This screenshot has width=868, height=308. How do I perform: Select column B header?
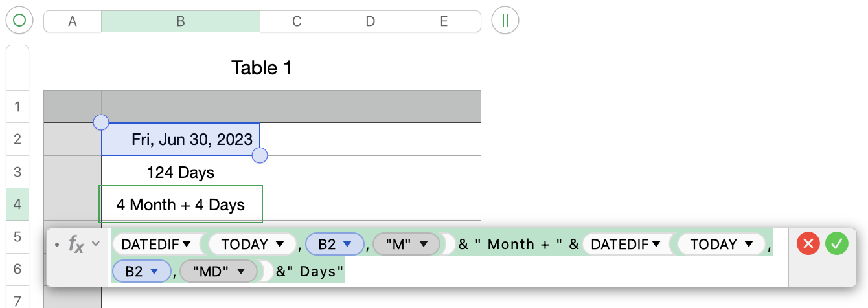181,21
